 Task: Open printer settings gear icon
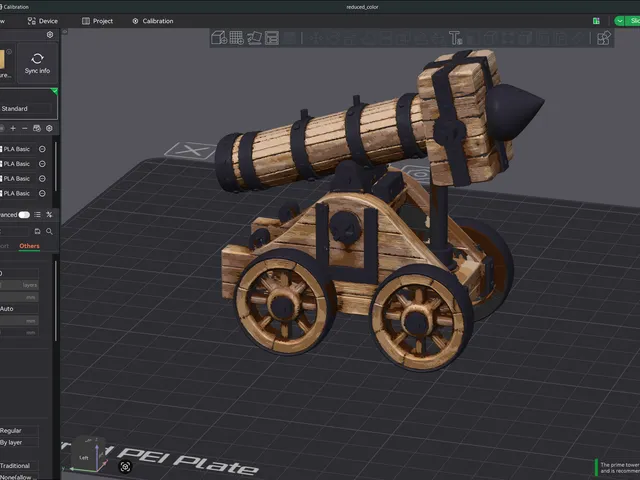pyautogui.click(x=50, y=35)
